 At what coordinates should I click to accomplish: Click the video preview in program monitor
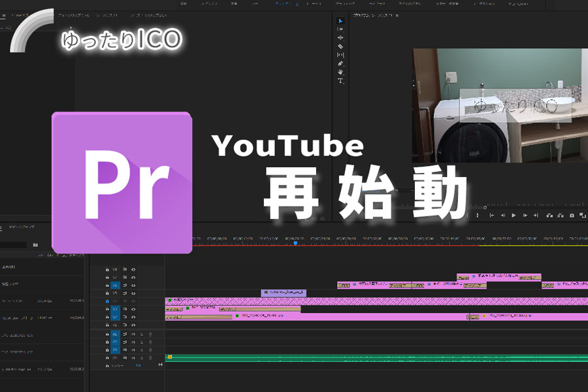pos(500,105)
